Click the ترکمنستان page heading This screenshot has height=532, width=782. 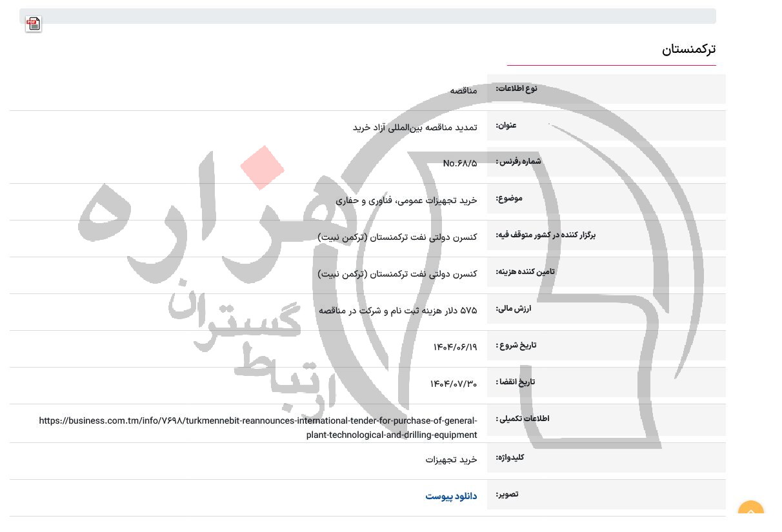click(688, 49)
